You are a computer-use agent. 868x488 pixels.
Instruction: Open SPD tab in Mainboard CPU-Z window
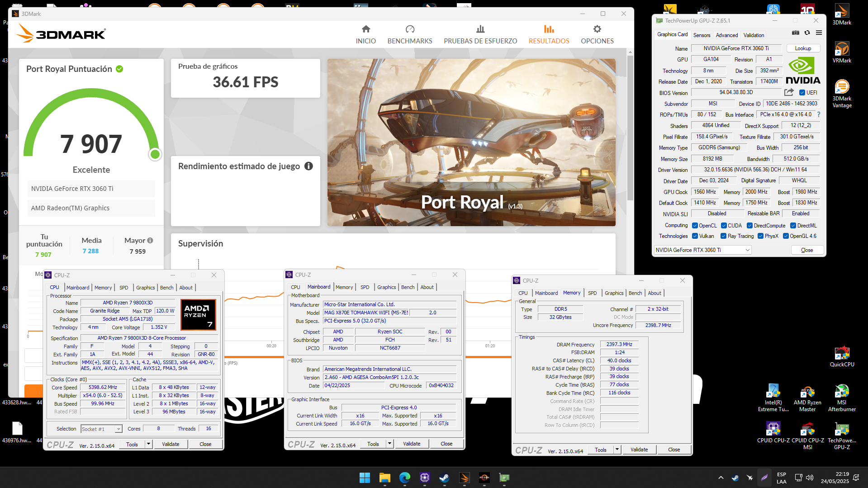click(x=365, y=287)
